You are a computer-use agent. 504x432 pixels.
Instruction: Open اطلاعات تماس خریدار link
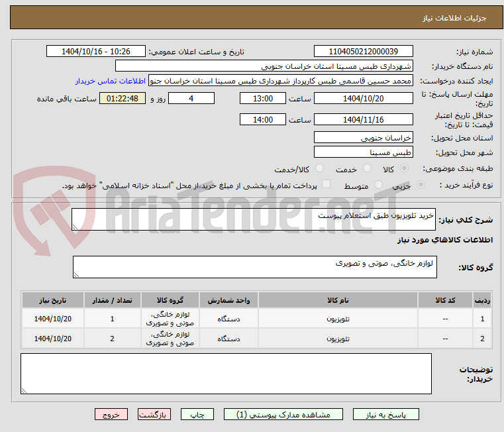coord(111,81)
